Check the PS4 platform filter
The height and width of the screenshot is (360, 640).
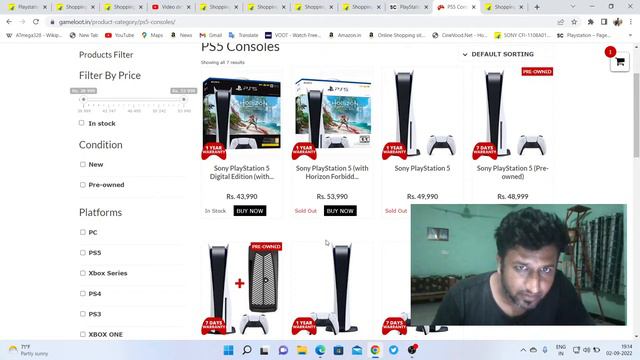[x=83, y=293]
